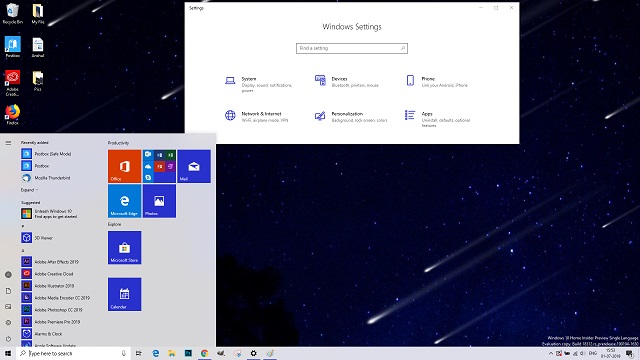Expand Start menu hamburger navigation
This screenshot has height=360, width=640.
(8, 143)
